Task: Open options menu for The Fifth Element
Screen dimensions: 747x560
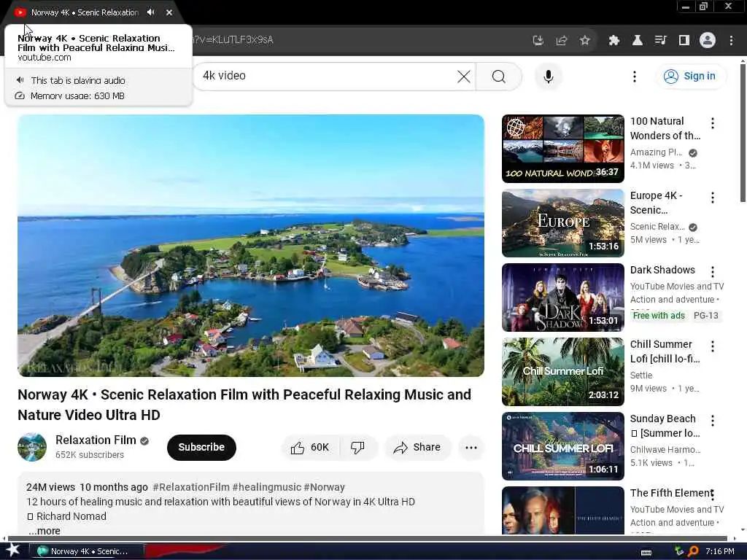Action: pos(712,495)
